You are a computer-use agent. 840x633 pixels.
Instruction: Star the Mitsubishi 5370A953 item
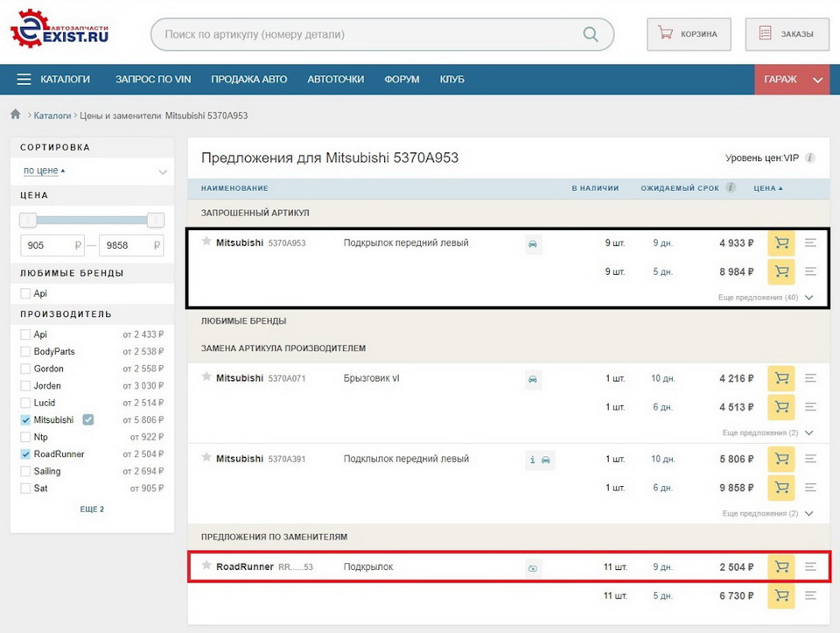coord(206,242)
